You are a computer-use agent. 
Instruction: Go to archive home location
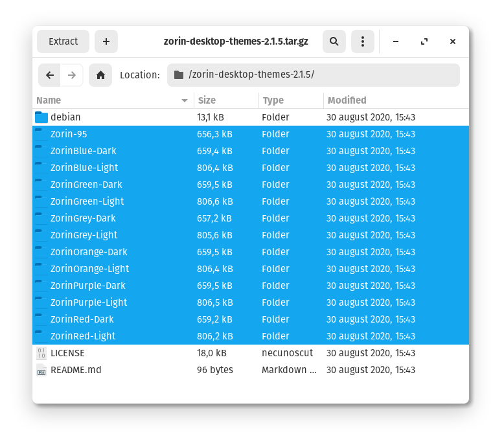pyautogui.click(x=100, y=75)
